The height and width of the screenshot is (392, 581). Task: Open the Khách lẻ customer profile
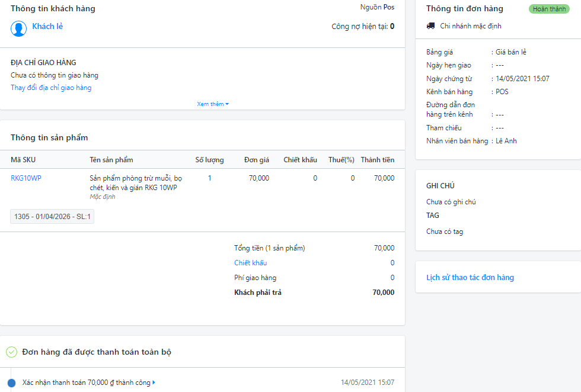click(x=47, y=26)
